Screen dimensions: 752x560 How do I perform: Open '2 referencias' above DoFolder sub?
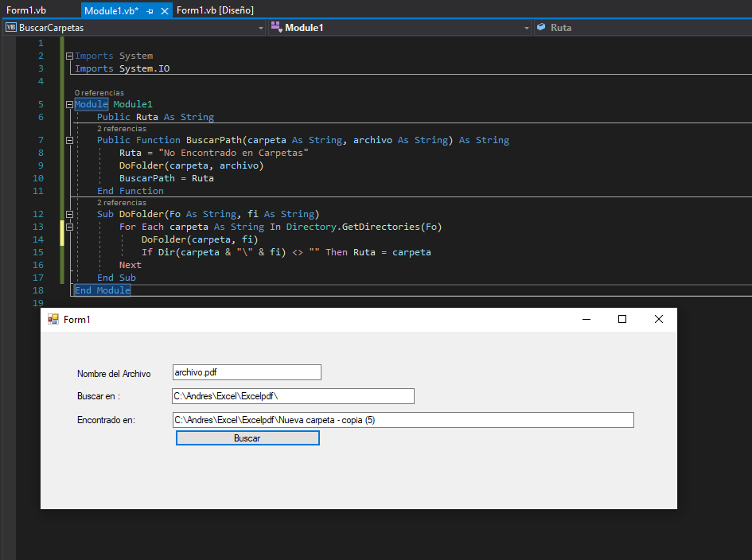pos(121,203)
